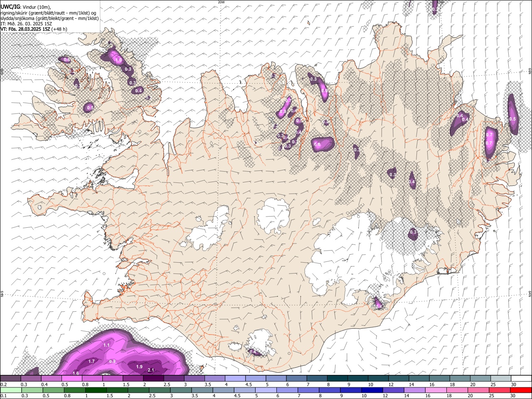Image resolution: width=532 pixels, height=399 pixels.
Task: Pick the darkest purple swatch labeled 2
Action: (x=153, y=378)
